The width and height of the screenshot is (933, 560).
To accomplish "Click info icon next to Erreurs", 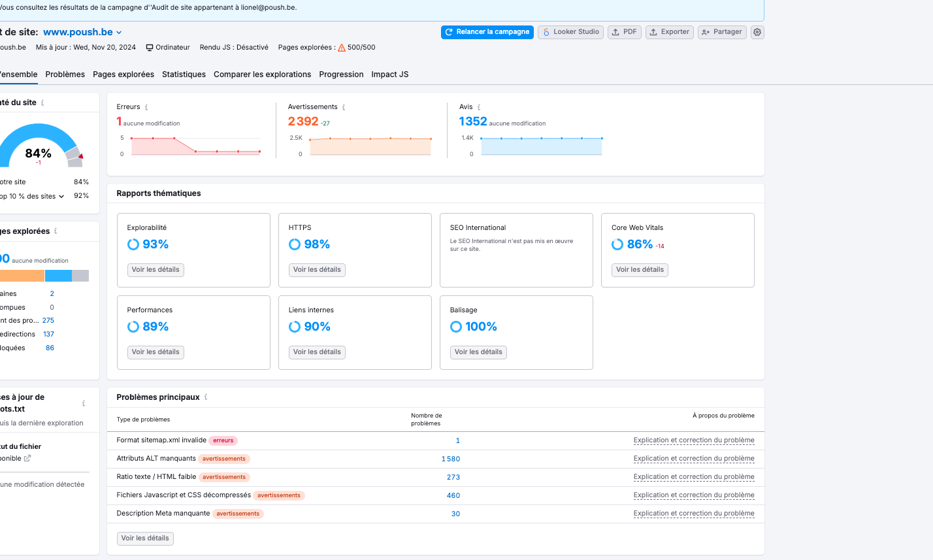I will tap(146, 107).
